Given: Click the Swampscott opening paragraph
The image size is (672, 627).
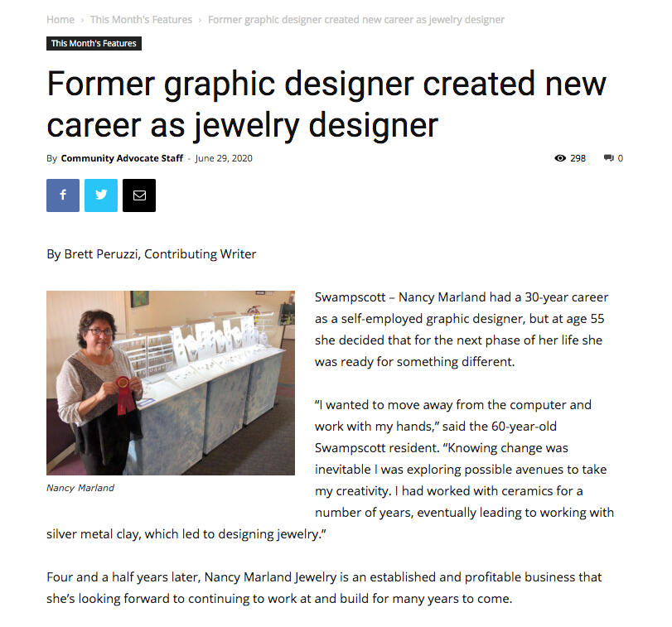Looking at the screenshot, I should click(x=462, y=330).
